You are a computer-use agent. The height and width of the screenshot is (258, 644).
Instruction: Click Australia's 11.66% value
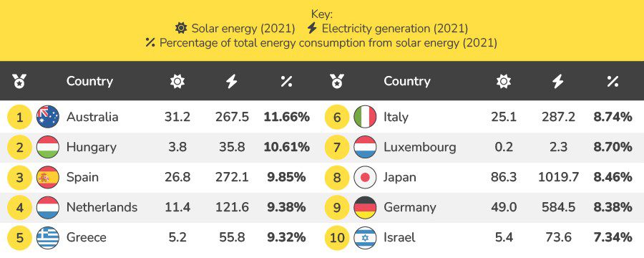click(x=287, y=117)
